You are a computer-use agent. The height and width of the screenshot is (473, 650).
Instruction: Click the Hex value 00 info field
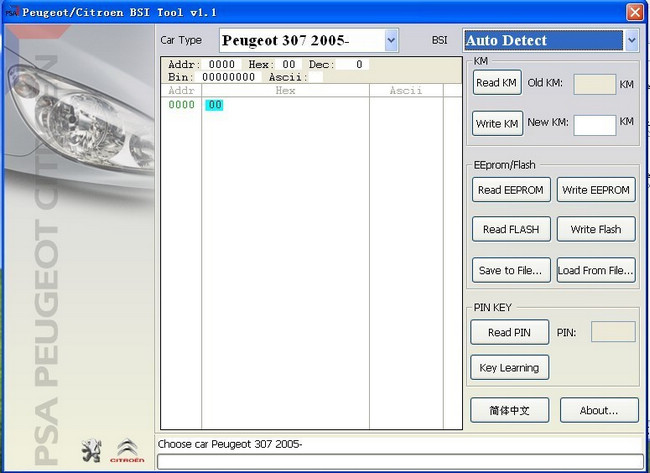pyautogui.click(x=289, y=64)
